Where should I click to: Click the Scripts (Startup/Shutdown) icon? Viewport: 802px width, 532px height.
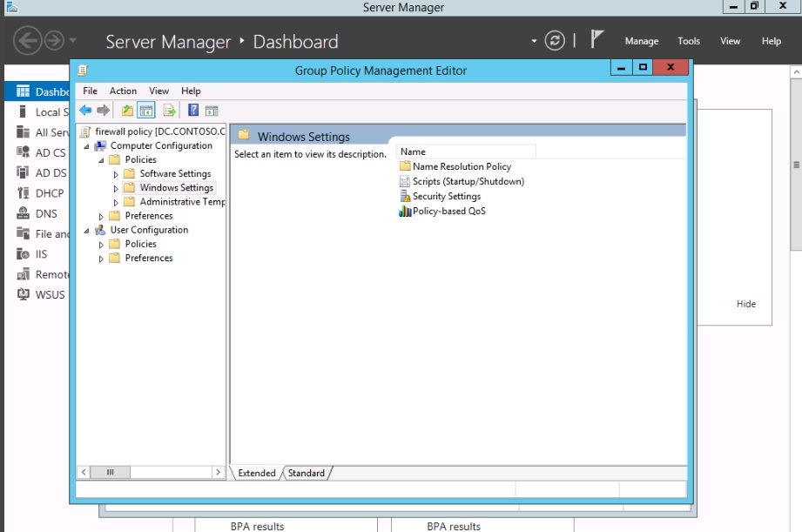(x=405, y=181)
